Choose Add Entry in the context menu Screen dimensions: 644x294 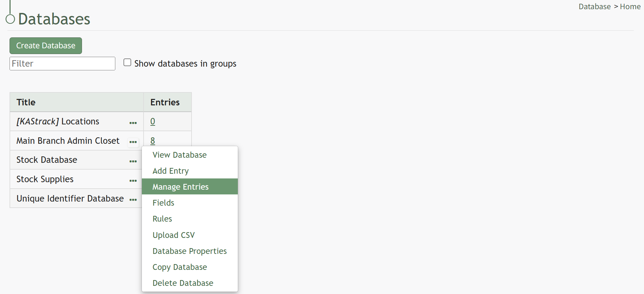pyautogui.click(x=190, y=171)
